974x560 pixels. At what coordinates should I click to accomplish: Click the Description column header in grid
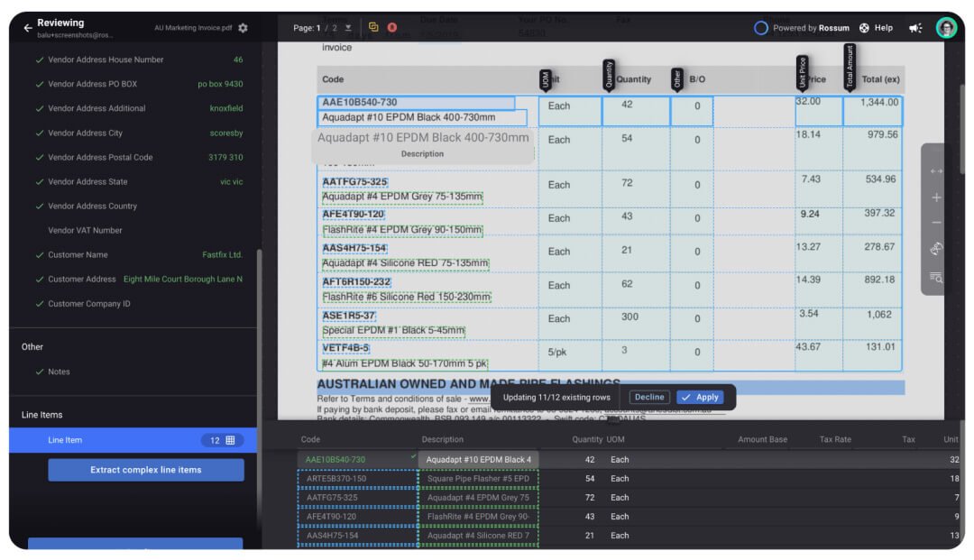(442, 439)
